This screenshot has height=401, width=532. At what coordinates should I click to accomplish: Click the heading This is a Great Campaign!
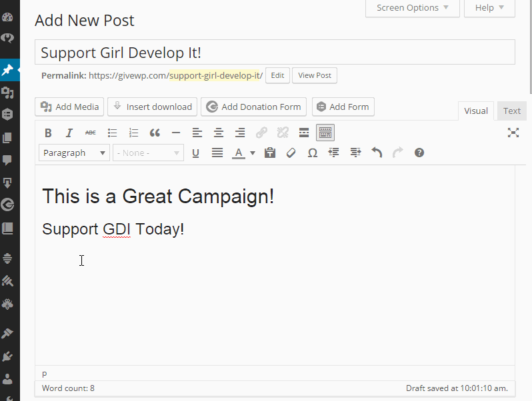pyautogui.click(x=158, y=197)
